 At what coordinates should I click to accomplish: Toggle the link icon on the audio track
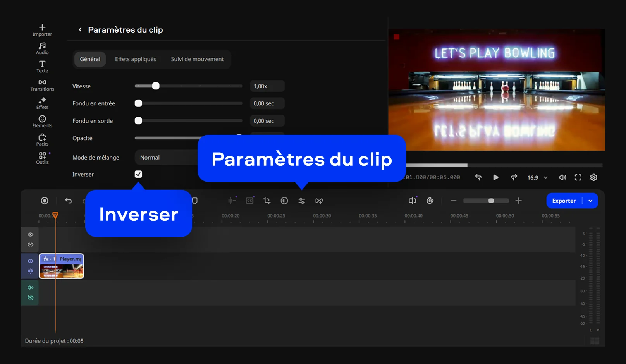pos(31,298)
